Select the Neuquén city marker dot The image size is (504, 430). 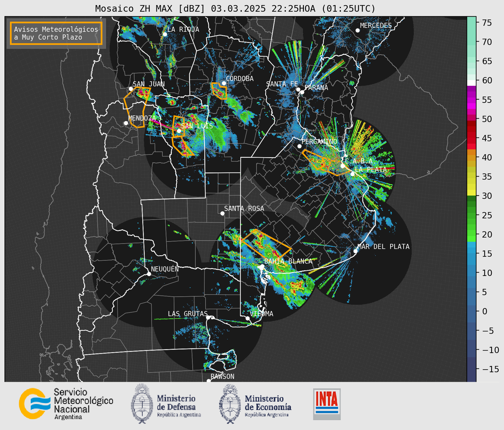(x=149, y=274)
